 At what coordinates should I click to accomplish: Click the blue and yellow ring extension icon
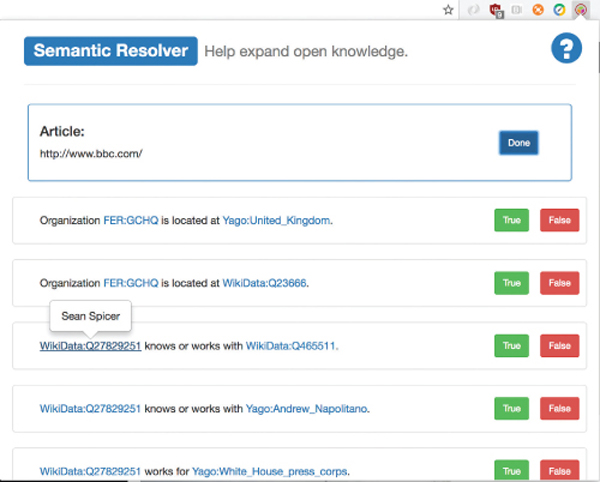[x=559, y=10]
